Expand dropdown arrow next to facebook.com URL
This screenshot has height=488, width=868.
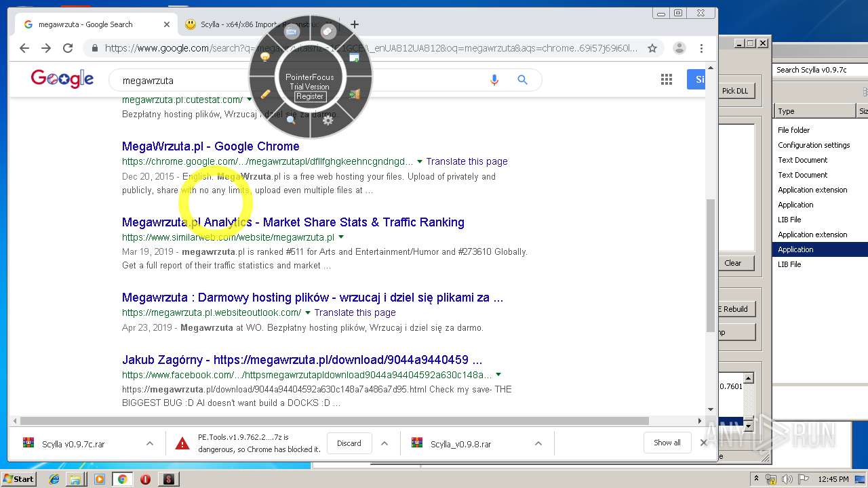point(498,375)
